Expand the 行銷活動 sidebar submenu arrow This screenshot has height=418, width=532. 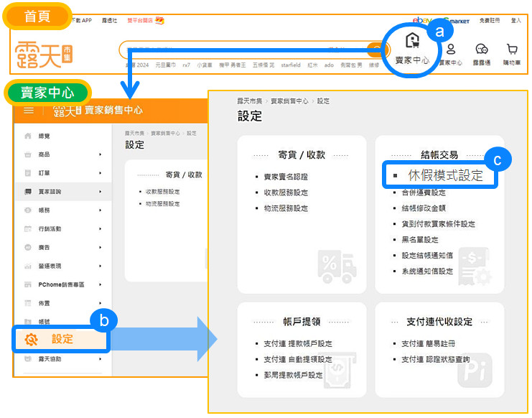[x=101, y=228]
